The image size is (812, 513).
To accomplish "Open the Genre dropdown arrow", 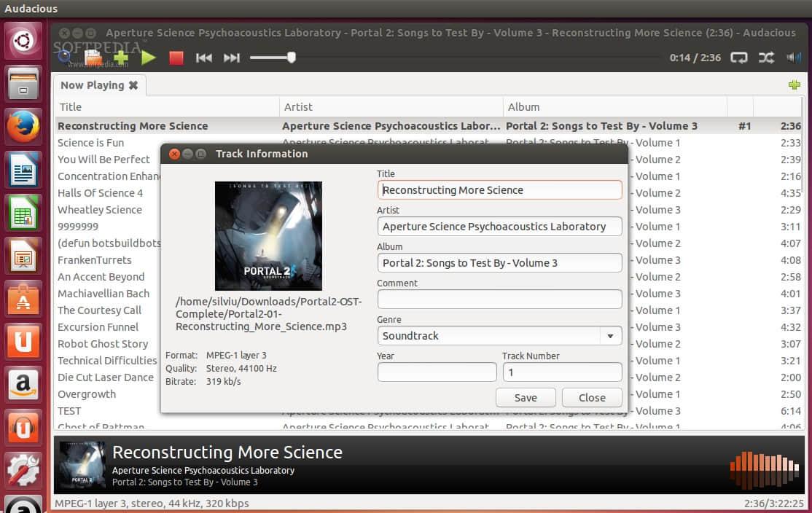I will pos(609,336).
